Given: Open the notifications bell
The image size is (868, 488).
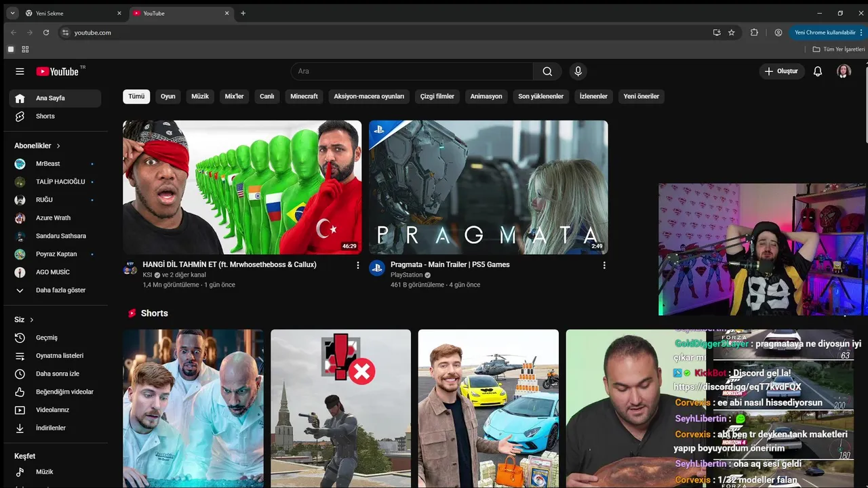Looking at the screenshot, I should click(818, 71).
